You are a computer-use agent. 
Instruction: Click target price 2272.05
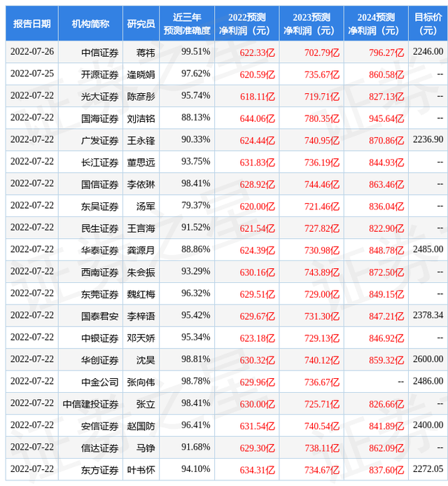tap(428, 469)
